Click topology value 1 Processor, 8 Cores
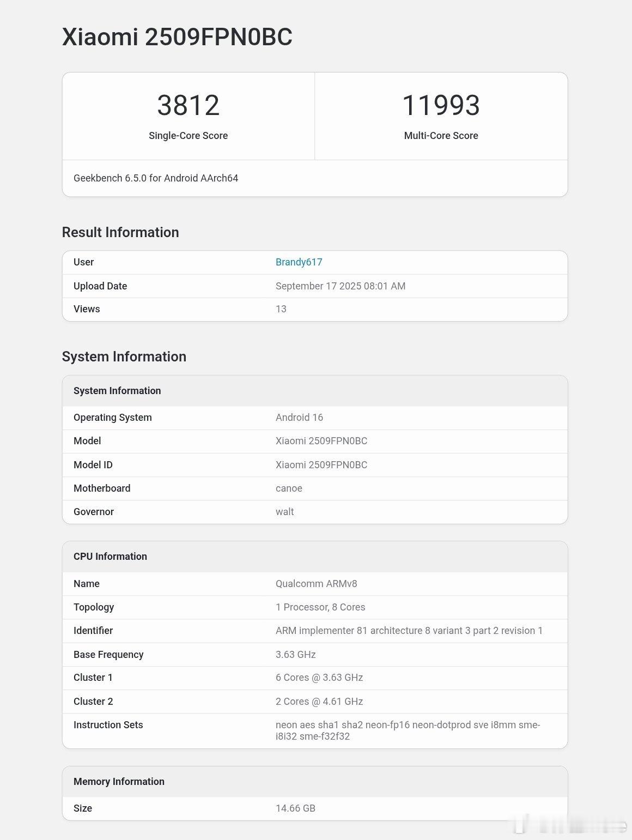Image resolution: width=632 pixels, height=840 pixels. click(320, 607)
